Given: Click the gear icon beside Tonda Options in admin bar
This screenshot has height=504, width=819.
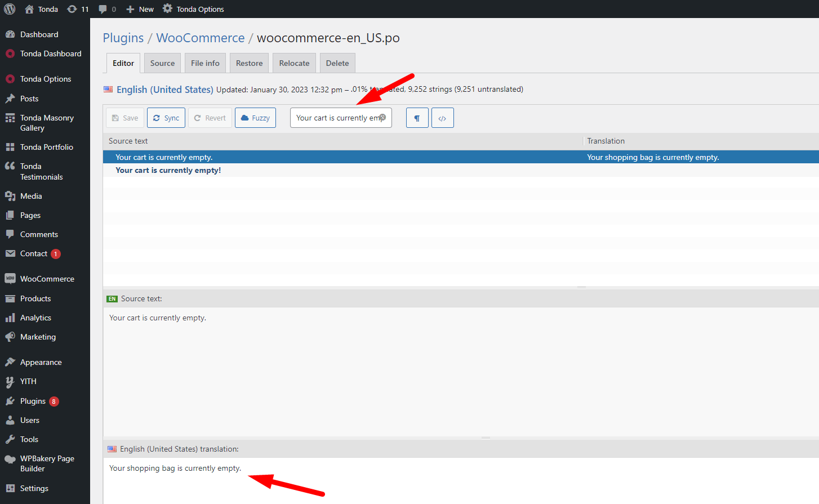Looking at the screenshot, I should click(x=167, y=8).
